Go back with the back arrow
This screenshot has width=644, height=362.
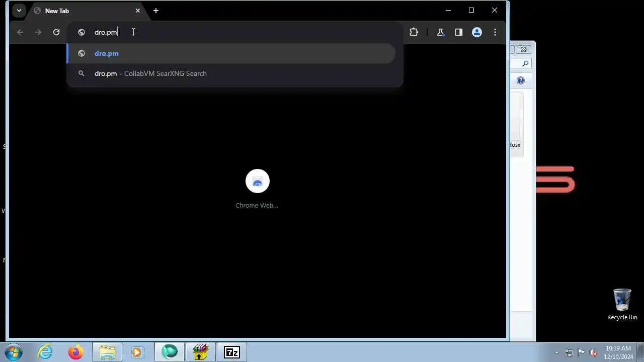[x=20, y=32]
